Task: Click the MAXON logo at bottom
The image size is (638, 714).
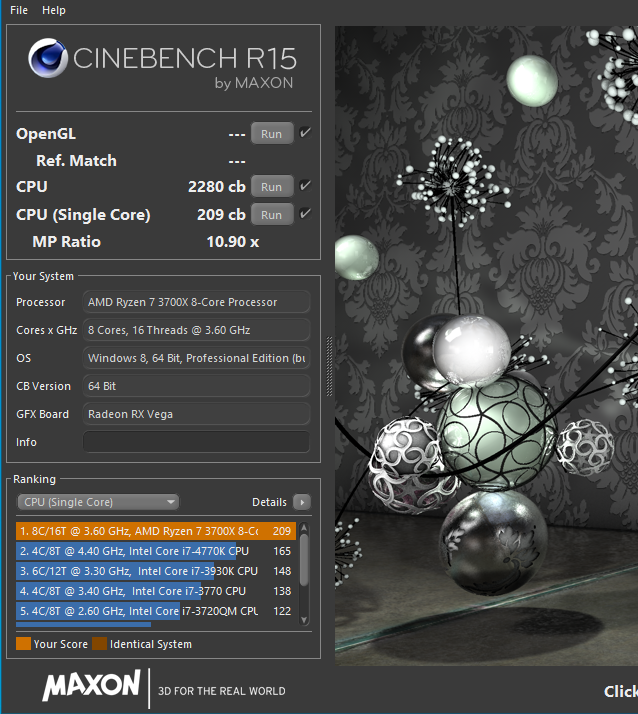Action: (92, 685)
